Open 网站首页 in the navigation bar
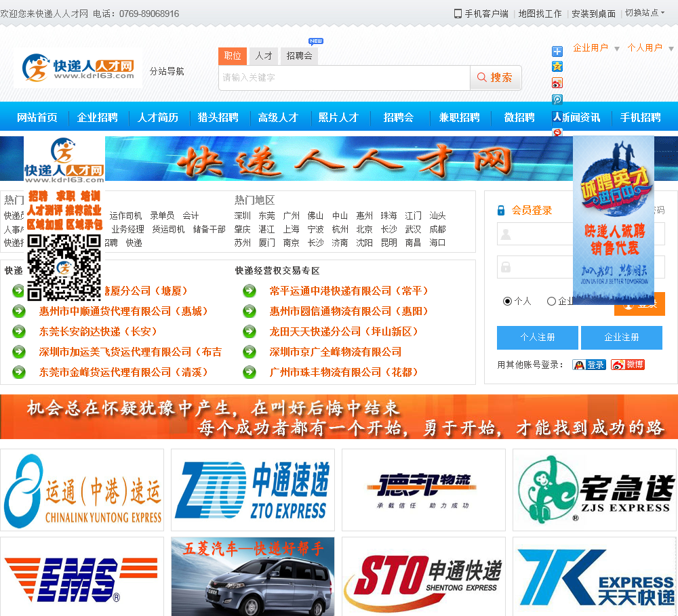 (37, 118)
